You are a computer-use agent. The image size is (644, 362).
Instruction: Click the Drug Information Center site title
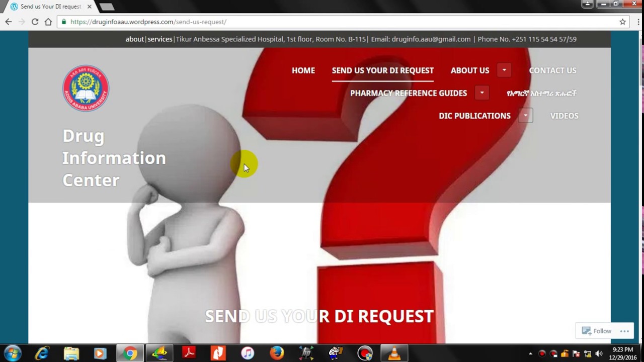coord(114,158)
